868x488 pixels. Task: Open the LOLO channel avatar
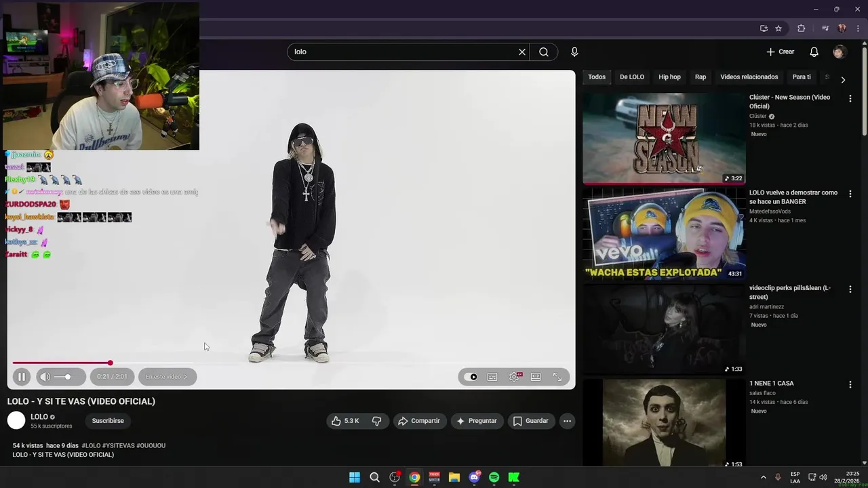tap(16, 421)
